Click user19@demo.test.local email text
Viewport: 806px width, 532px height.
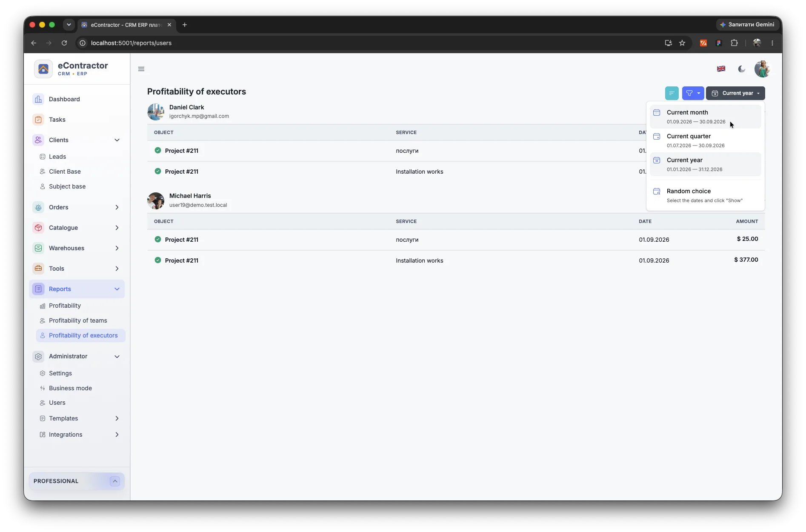[198, 205]
